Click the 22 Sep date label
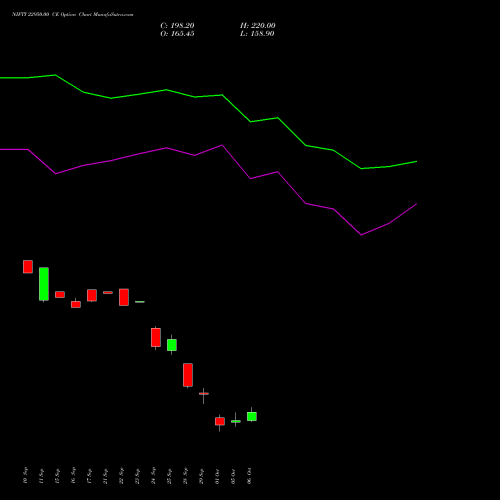The width and height of the screenshot is (500, 500). pyautogui.click(x=121, y=476)
